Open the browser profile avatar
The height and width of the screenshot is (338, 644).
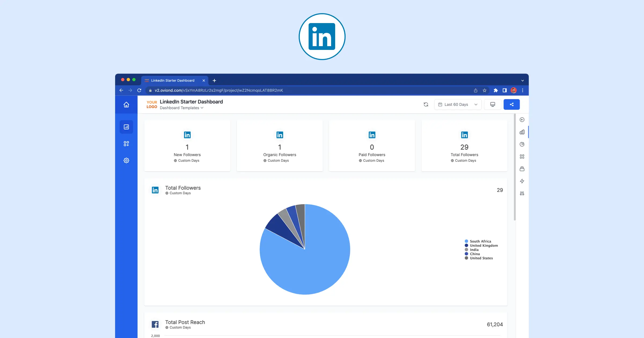click(x=514, y=90)
